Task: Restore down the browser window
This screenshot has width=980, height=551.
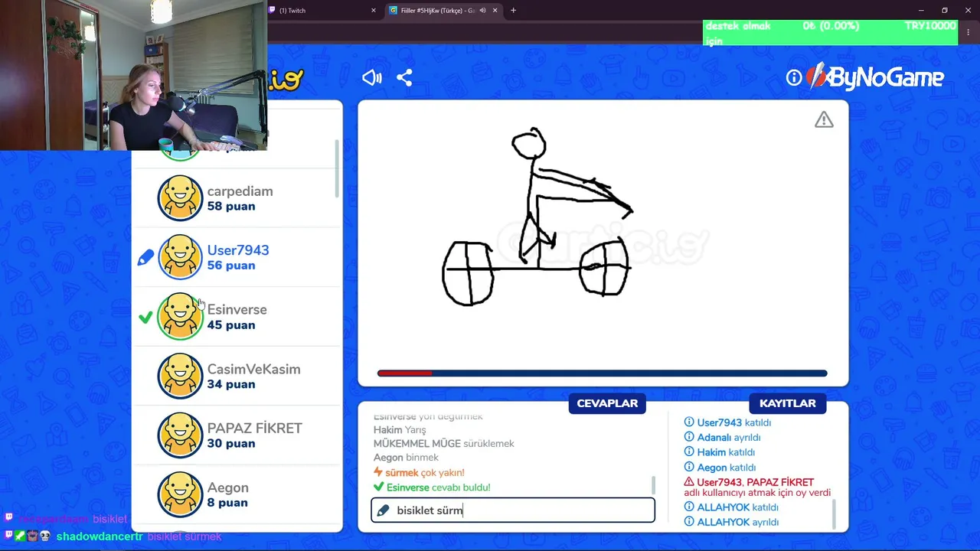Action: pyautogui.click(x=945, y=10)
